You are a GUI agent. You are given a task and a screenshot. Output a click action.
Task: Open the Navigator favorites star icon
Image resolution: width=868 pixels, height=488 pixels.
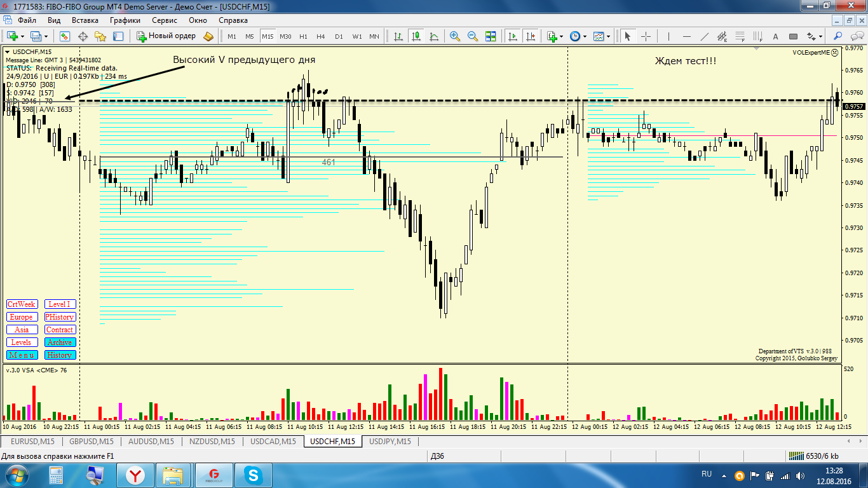[x=100, y=36]
